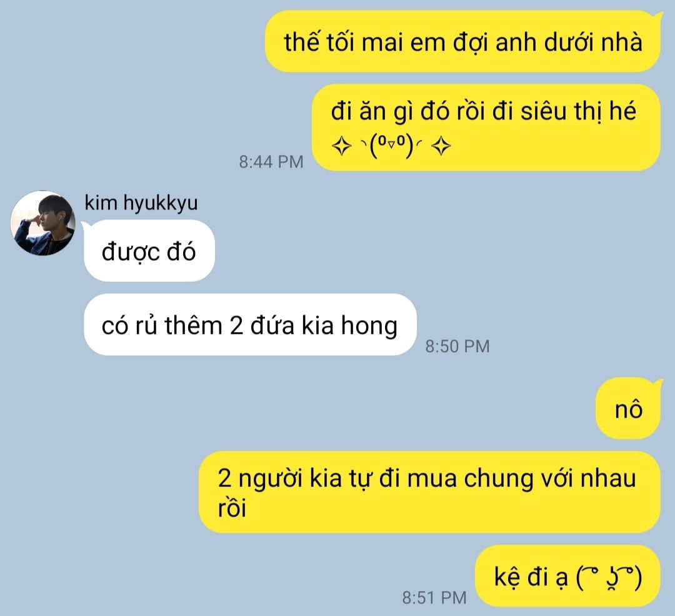Click the 8:51 PM timestamp
Screen dimensions: 675x616
coord(434,597)
